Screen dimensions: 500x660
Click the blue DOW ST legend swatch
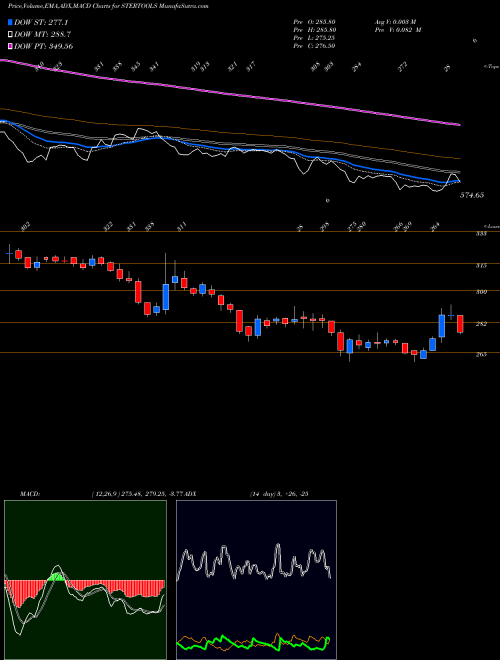point(11,23)
